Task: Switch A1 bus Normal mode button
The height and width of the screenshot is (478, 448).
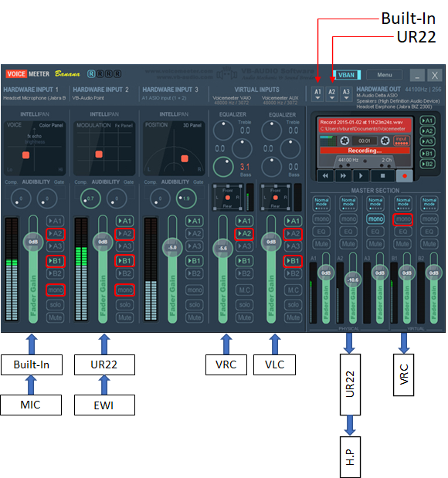Action: coord(321,203)
